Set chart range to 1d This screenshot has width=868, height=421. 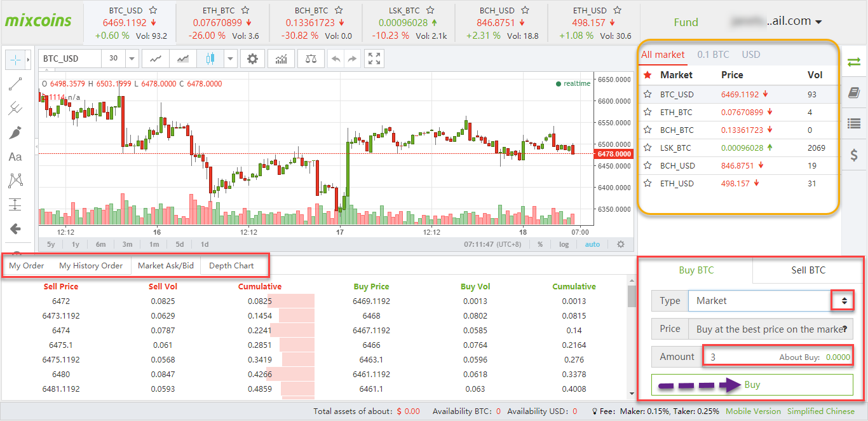pyautogui.click(x=205, y=244)
